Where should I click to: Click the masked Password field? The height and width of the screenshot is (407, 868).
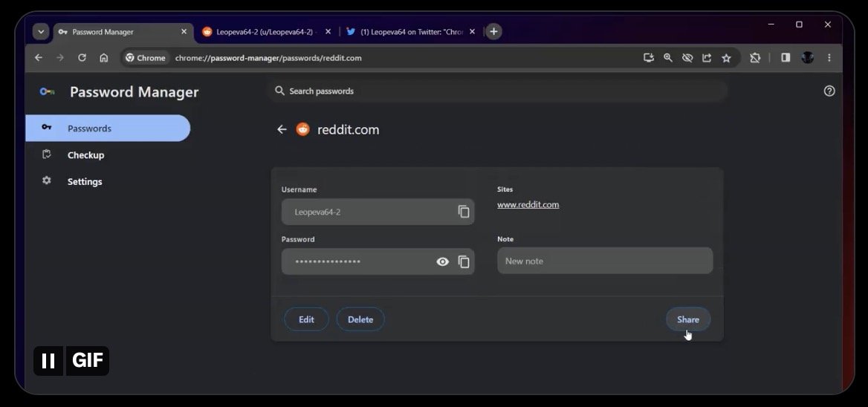tap(378, 261)
